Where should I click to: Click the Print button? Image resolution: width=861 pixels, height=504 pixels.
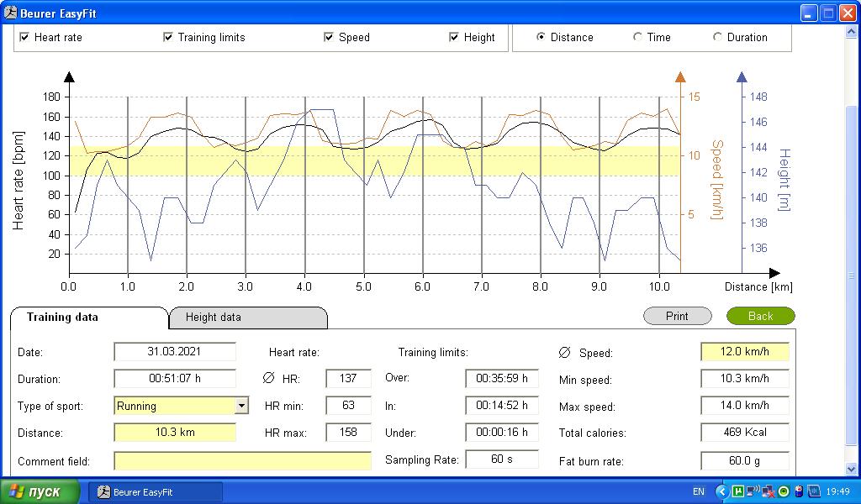coord(677,316)
